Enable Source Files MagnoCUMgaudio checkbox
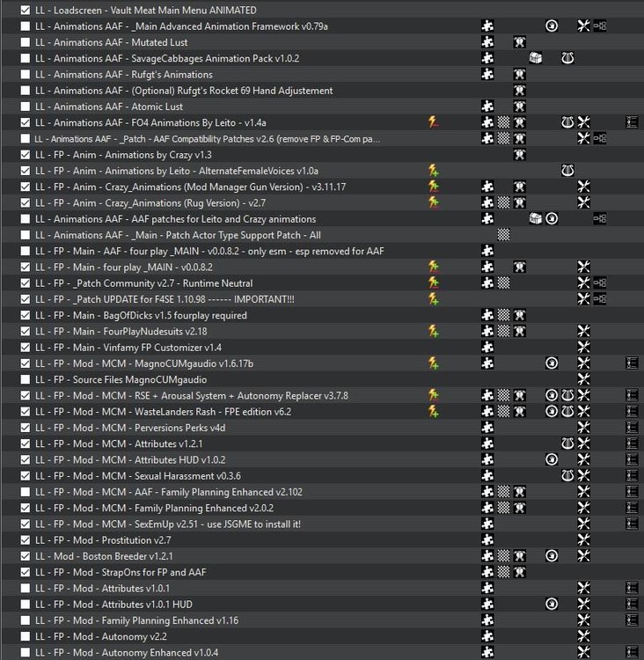This screenshot has width=644, height=660. pos(26,379)
